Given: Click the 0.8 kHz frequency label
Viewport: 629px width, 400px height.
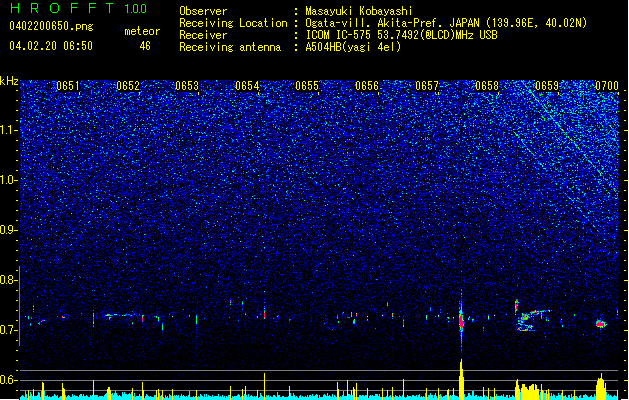Looking at the screenshot, I should (9, 280).
